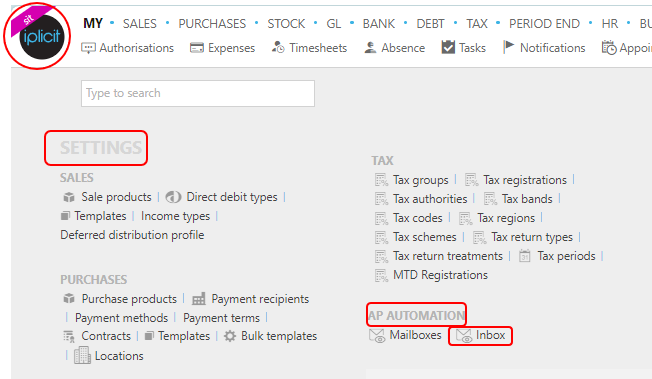The image size is (652, 379).
Task: Select the BANK menu item
Action: [378, 24]
